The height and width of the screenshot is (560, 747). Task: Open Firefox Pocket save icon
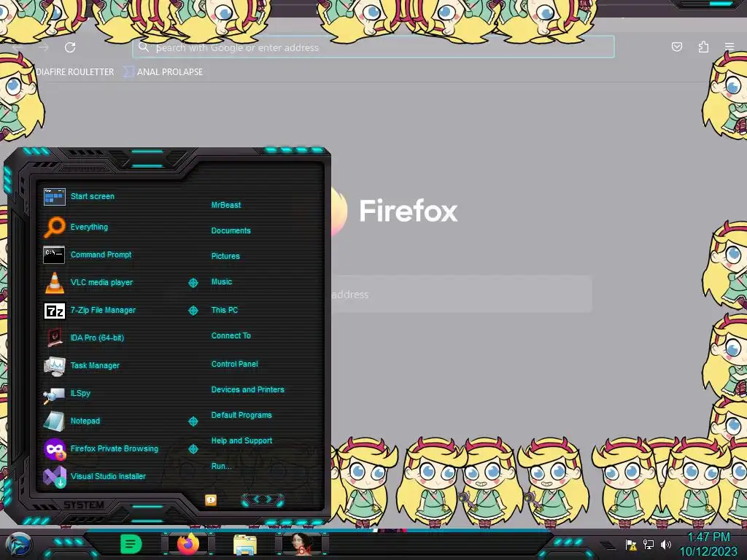pos(676,47)
